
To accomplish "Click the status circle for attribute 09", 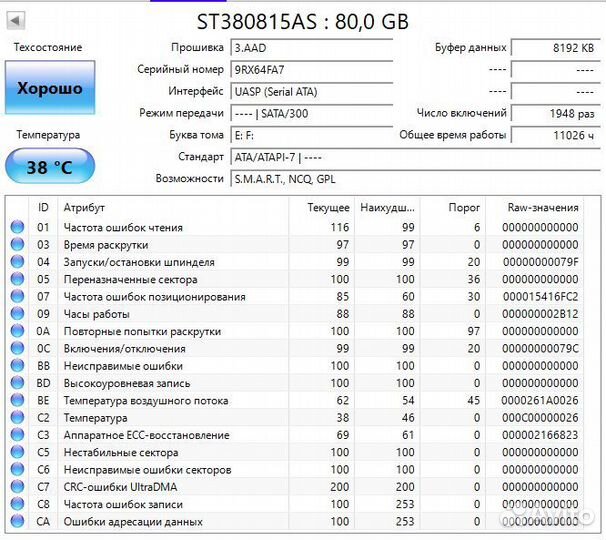I will [17, 313].
